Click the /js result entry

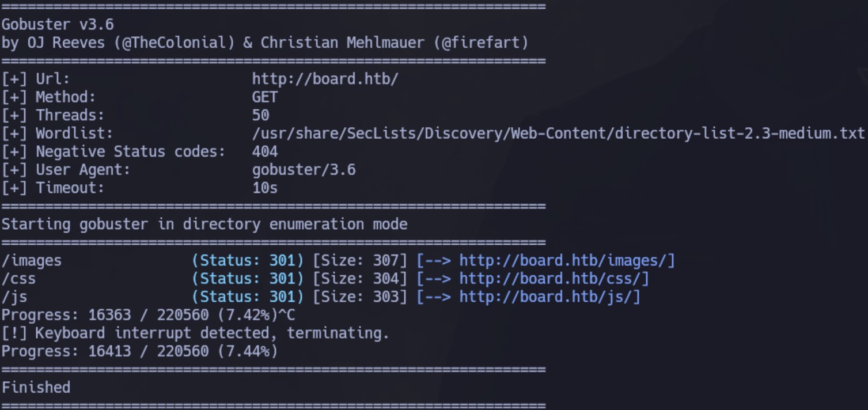click(14, 297)
